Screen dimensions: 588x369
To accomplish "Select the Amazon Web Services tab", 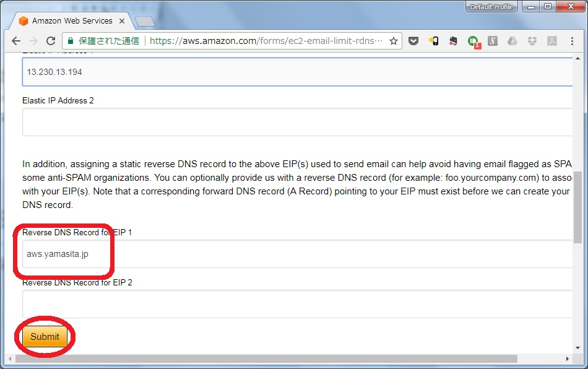I will (x=72, y=21).
